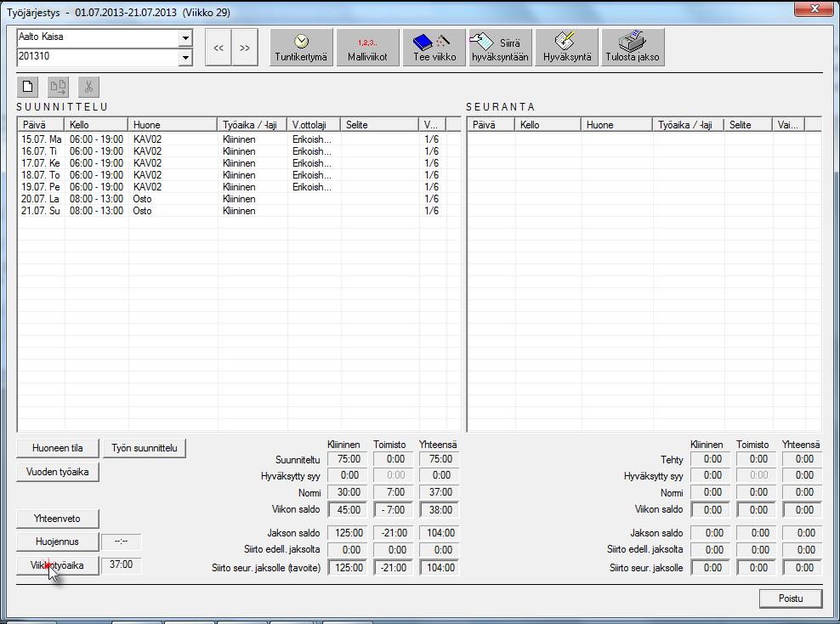Click Normi Yhteensä field 37:00
The height and width of the screenshot is (624, 840).
440,492
